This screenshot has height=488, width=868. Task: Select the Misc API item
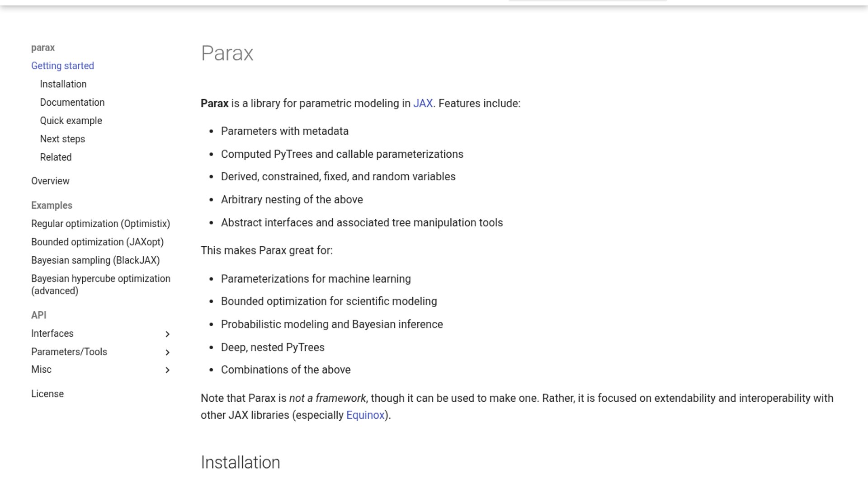(41, 370)
